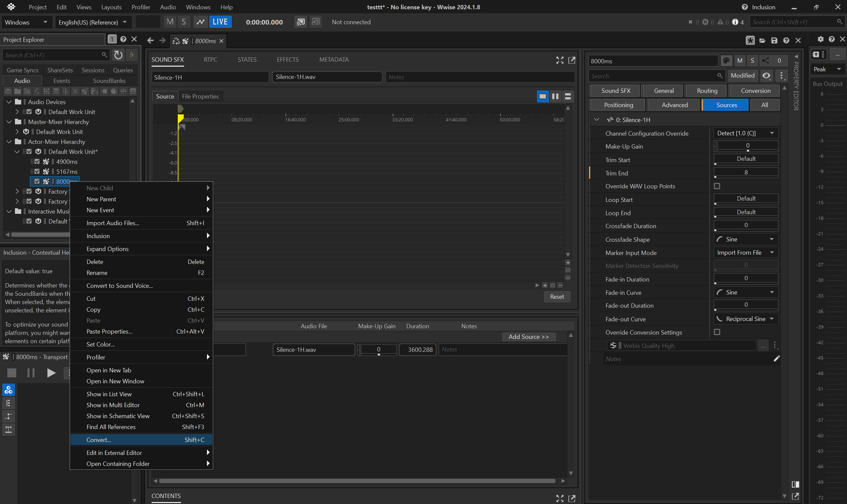
Task: Open editor in new window icon
Action: click(572, 60)
